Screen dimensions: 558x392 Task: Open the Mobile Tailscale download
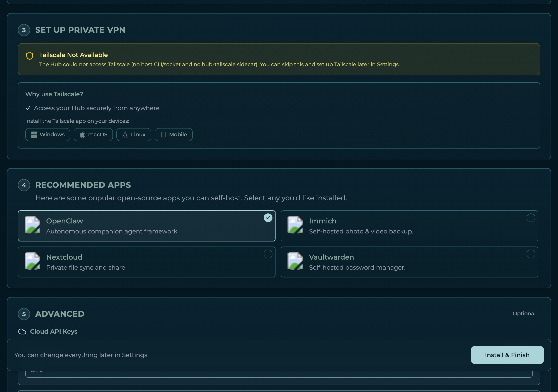174,135
